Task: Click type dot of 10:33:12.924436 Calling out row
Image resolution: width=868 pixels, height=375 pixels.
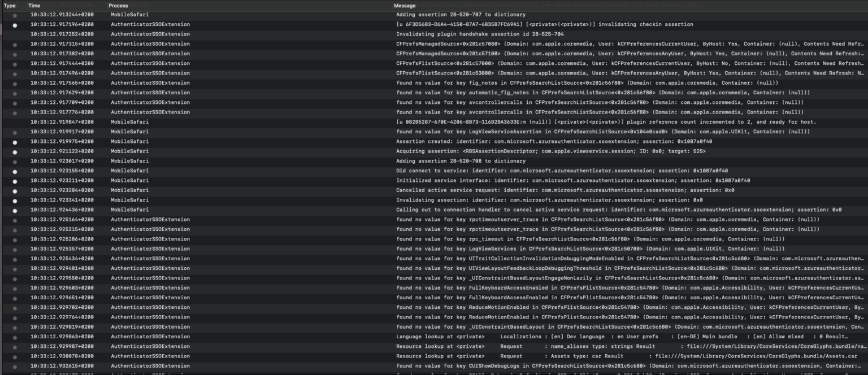Action: 15,210
